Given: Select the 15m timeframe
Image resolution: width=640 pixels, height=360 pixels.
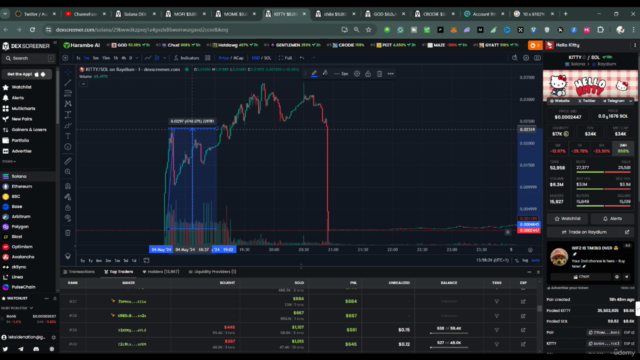Looking at the screenshot, I should (x=106, y=58).
